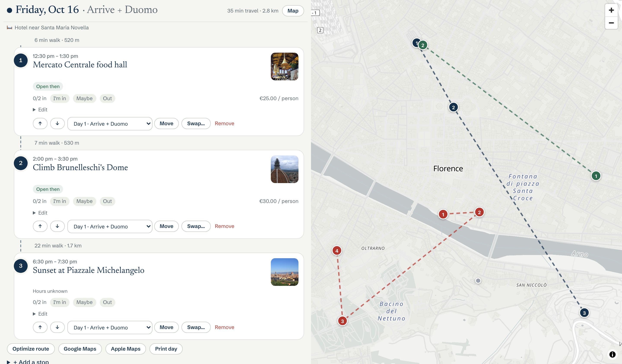622x364 pixels.
Task: Expand Edit for Mercato Centrale
Action: click(40, 110)
